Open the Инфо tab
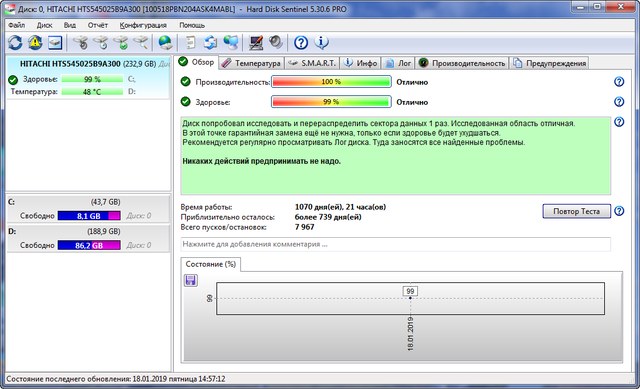 (x=360, y=63)
